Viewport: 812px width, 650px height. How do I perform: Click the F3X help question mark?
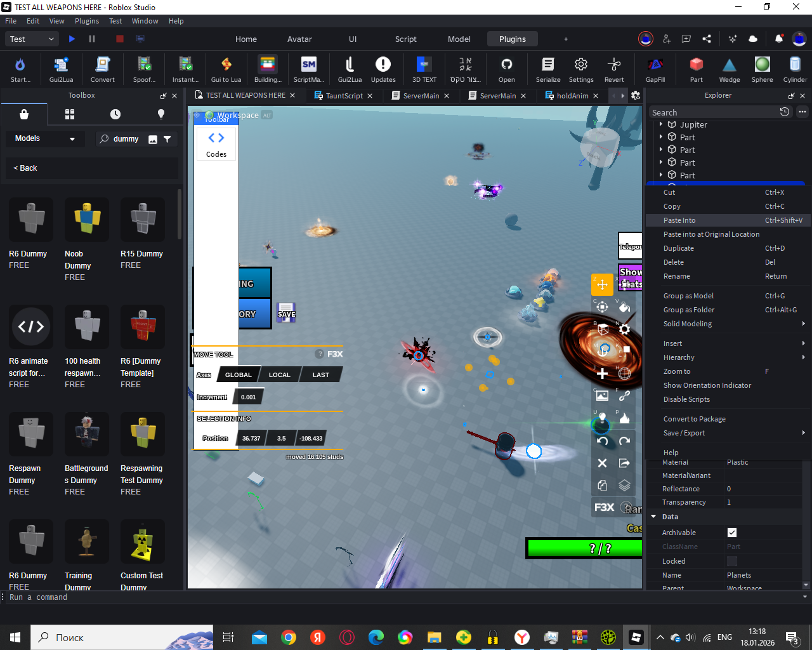coord(320,354)
